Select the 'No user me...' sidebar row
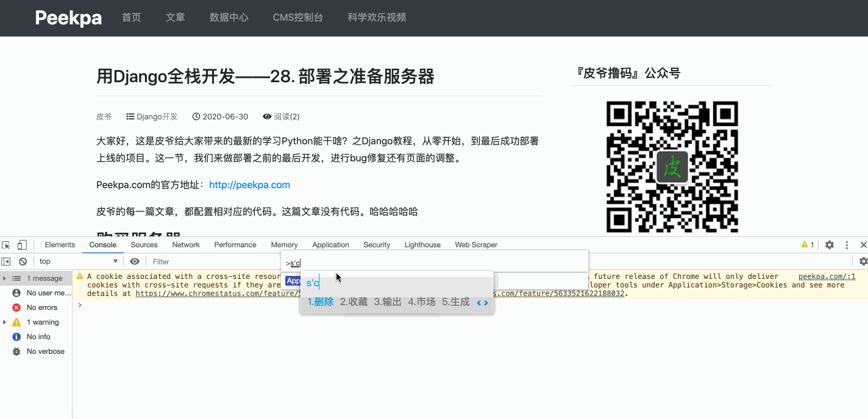The width and height of the screenshot is (868, 419). [36, 293]
